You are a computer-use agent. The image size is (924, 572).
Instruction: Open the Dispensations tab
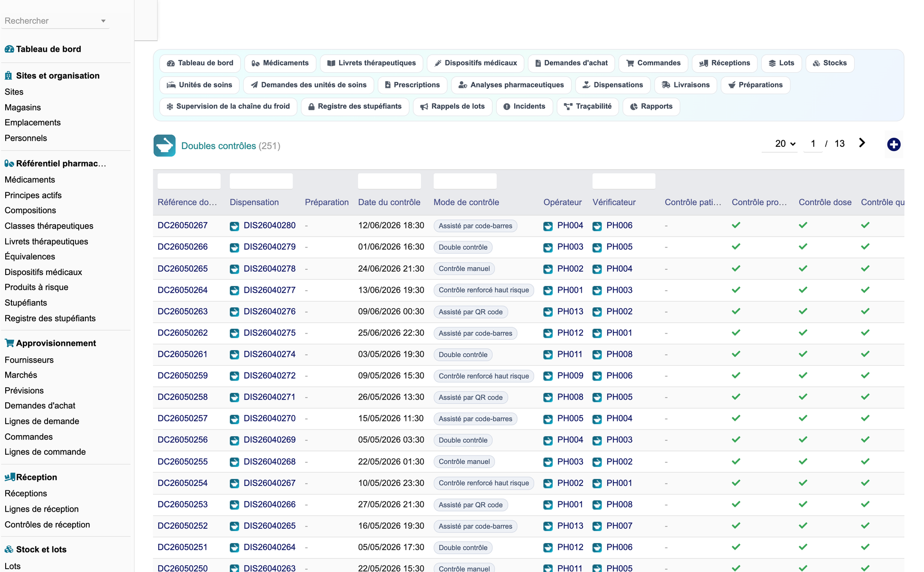coord(613,85)
